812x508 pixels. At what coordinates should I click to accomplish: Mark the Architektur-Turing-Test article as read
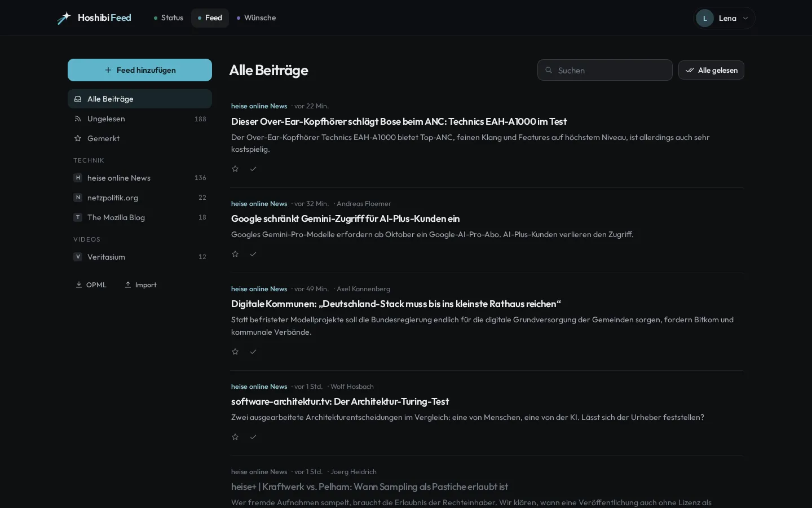[253, 437]
